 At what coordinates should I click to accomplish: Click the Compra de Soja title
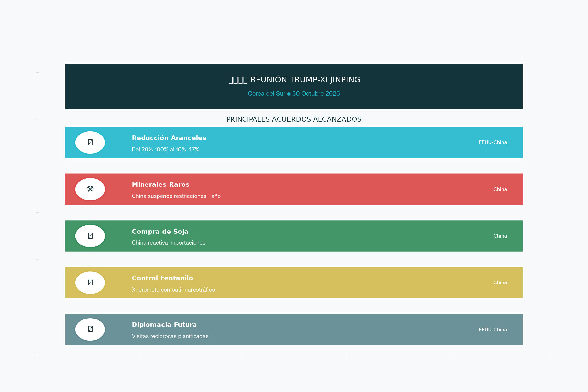click(160, 232)
